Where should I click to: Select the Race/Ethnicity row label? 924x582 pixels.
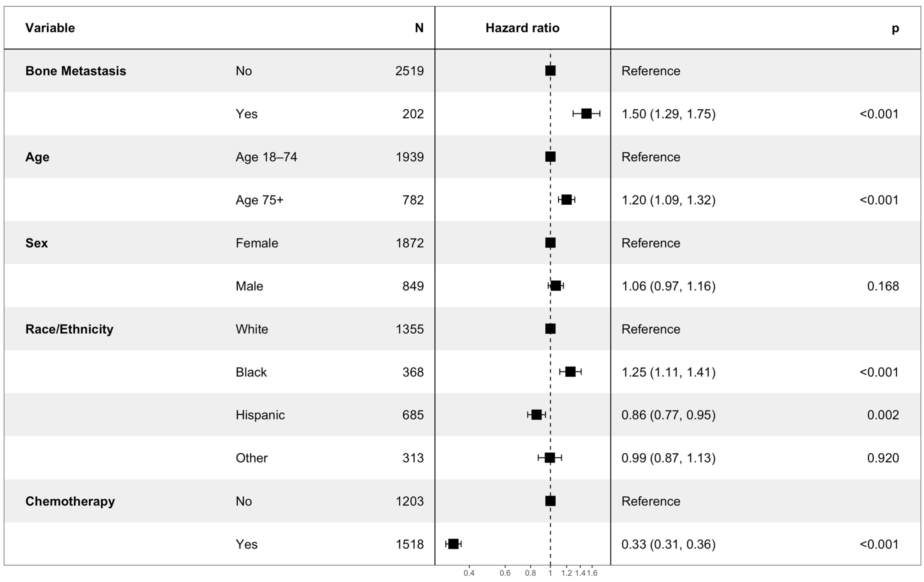point(69,329)
